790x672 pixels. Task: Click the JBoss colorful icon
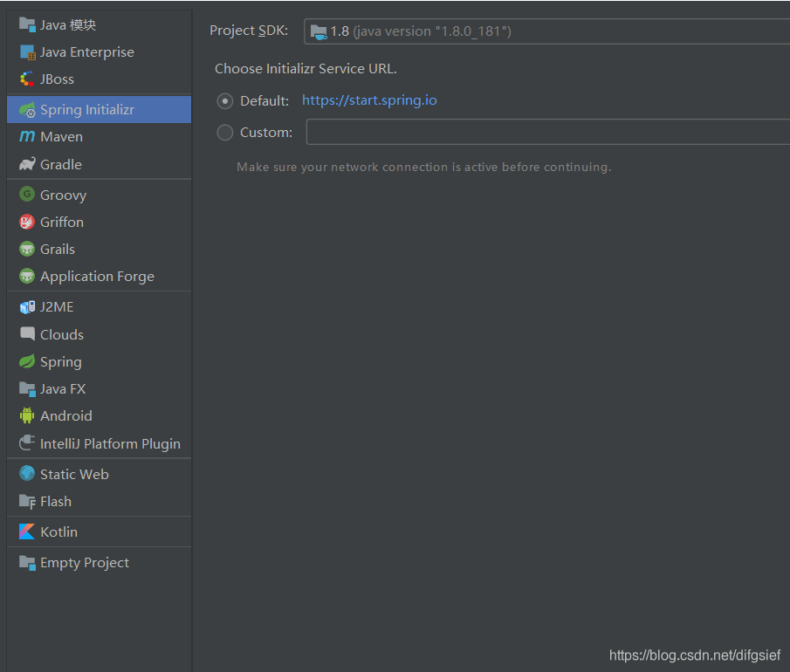[x=27, y=79]
